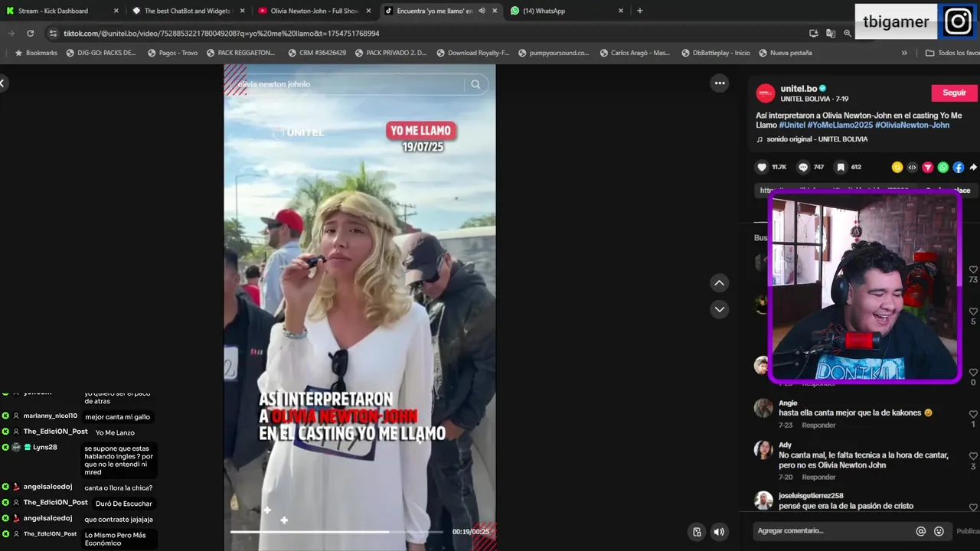Like joseluisgutierrez258's comment
Viewport: 980px width, 551px height.
[973, 507]
